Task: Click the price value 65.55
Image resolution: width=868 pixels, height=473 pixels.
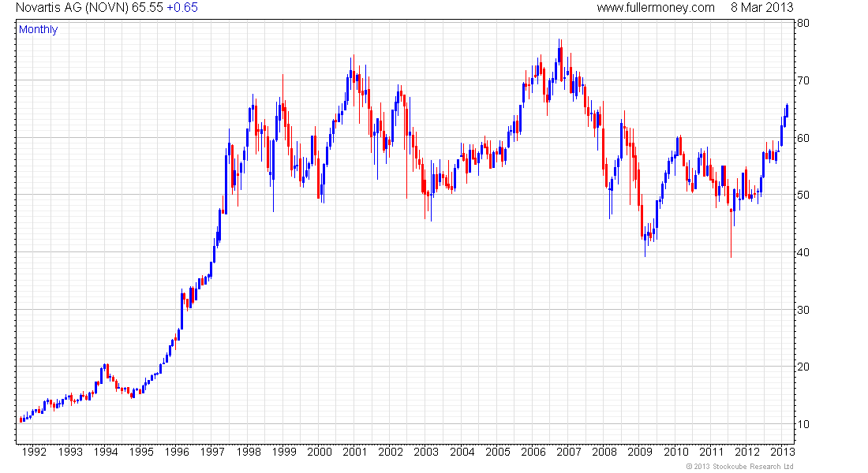Action: pos(148,8)
